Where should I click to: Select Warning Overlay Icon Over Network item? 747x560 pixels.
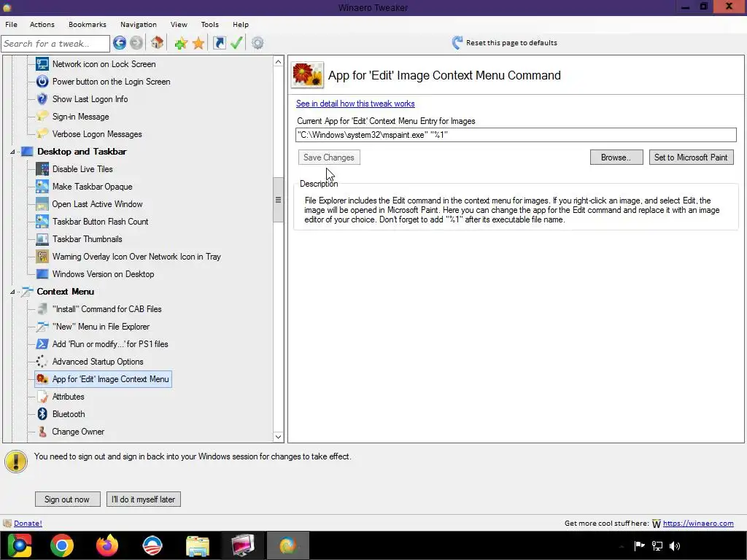[x=136, y=257]
